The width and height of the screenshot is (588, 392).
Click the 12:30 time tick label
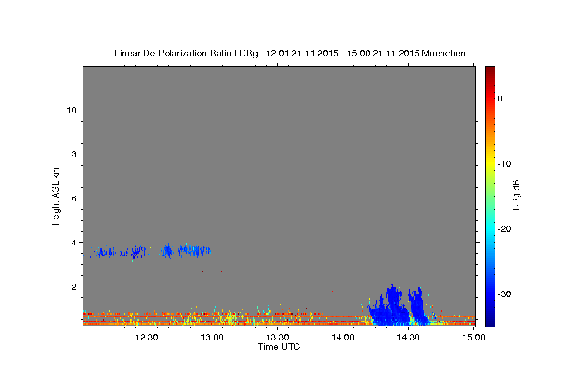[x=147, y=337]
